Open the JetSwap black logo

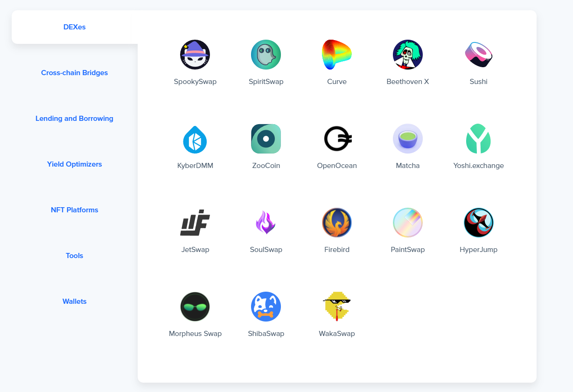tap(195, 223)
